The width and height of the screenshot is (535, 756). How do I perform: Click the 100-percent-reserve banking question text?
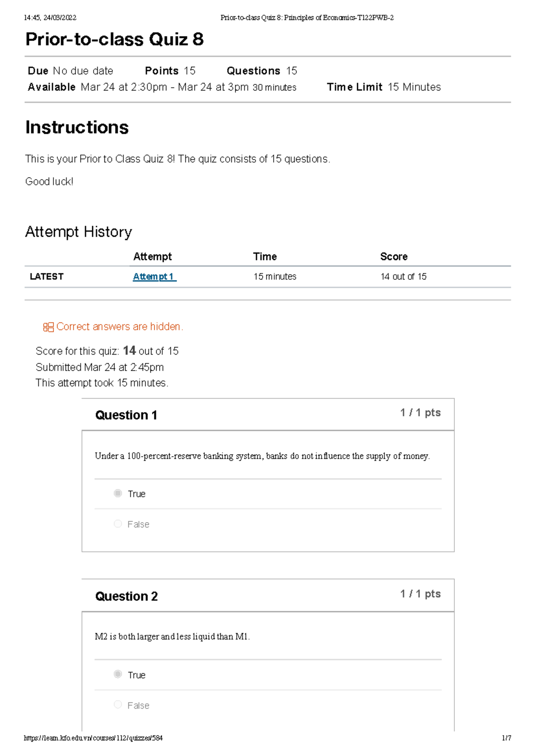click(x=262, y=456)
